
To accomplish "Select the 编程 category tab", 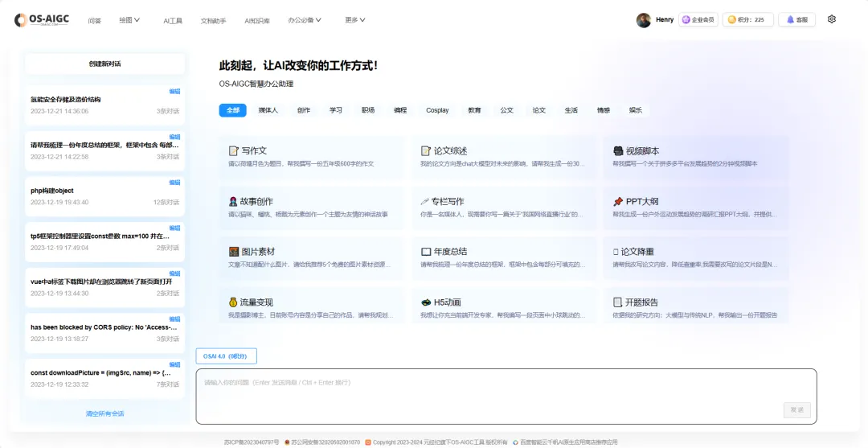I will (x=400, y=110).
